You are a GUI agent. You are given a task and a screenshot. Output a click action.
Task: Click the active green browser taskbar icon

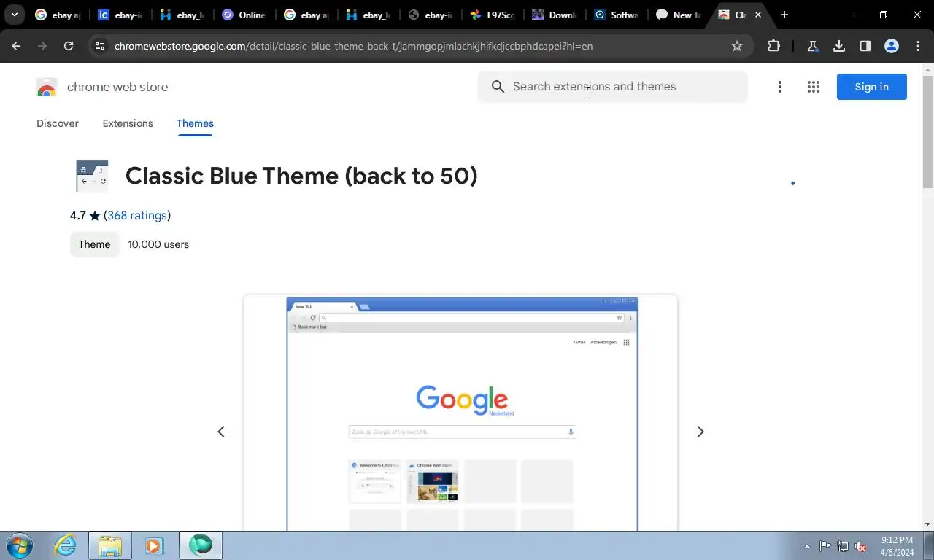[x=200, y=545]
